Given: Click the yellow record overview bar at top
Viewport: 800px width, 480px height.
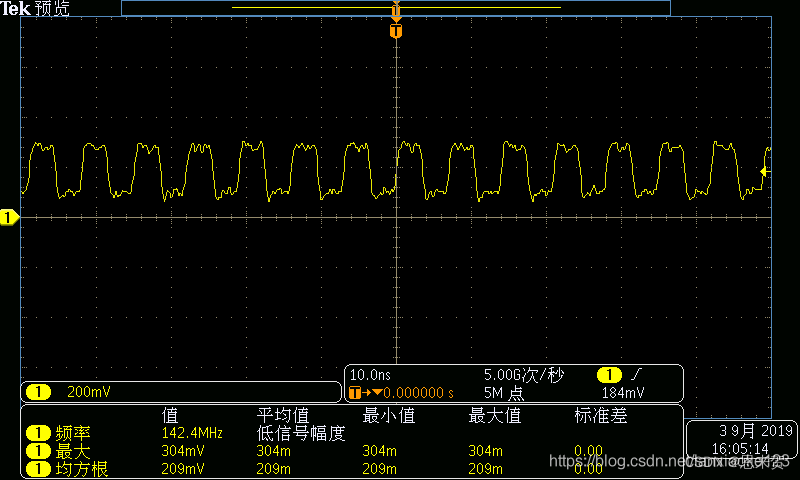Looking at the screenshot, I should (396, 8).
